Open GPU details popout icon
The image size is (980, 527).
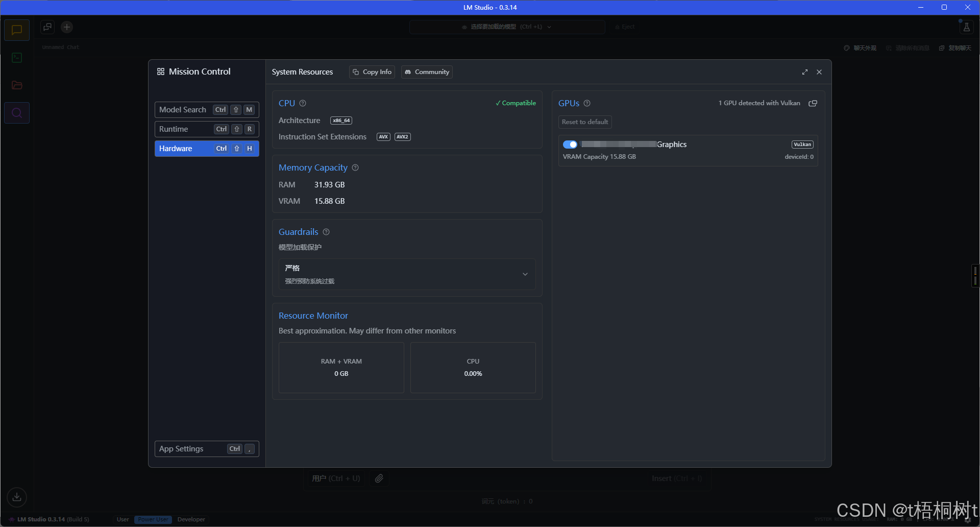[x=813, y=103]
